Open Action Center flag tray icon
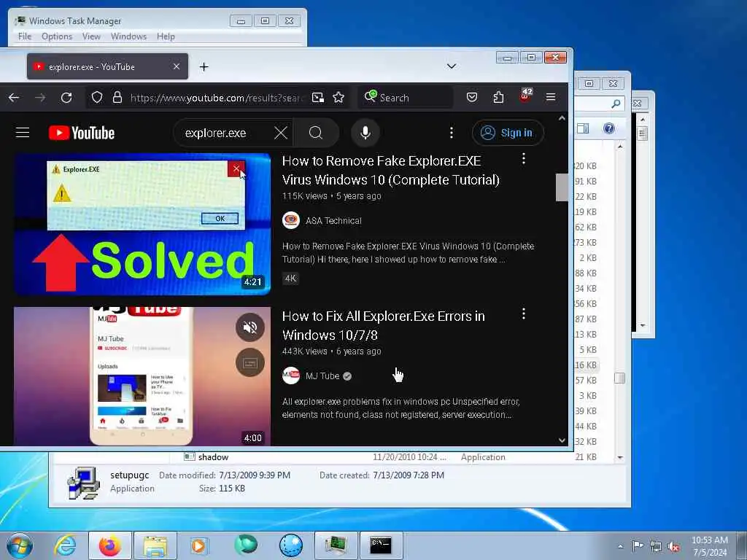 click(638, 545)
